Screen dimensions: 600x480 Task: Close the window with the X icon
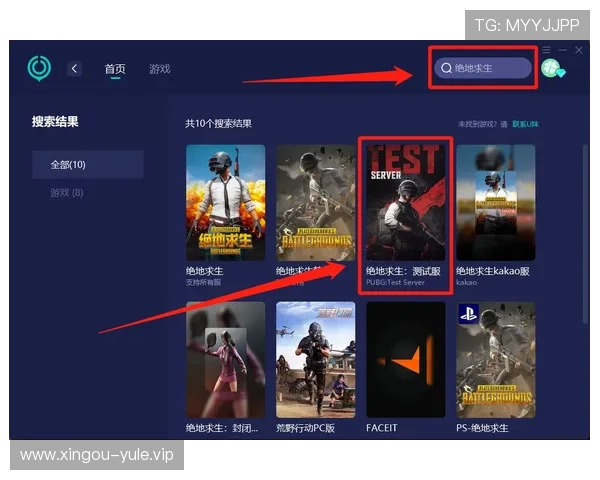(579, 50)
